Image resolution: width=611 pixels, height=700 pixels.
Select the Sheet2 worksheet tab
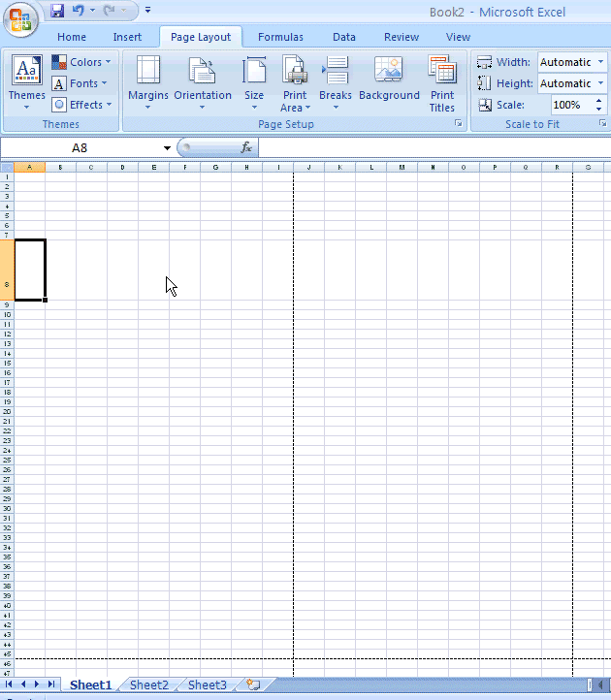(x=149, y=684)
